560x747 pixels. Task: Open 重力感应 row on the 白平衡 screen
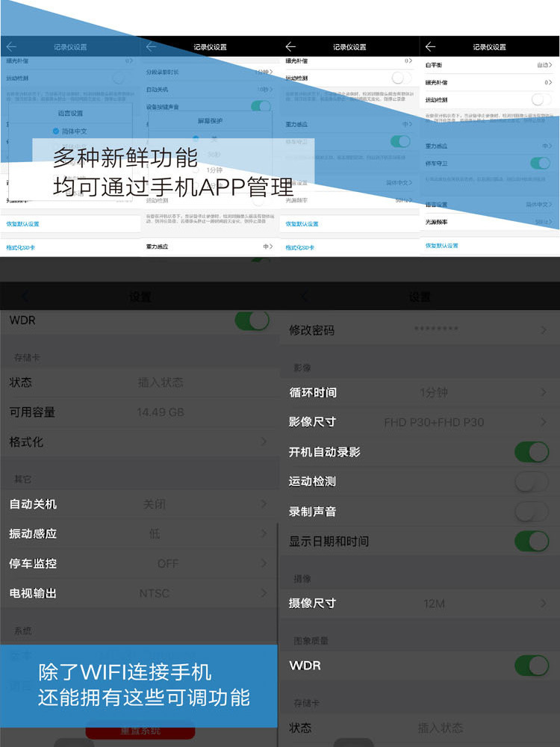tap(490, 146)
